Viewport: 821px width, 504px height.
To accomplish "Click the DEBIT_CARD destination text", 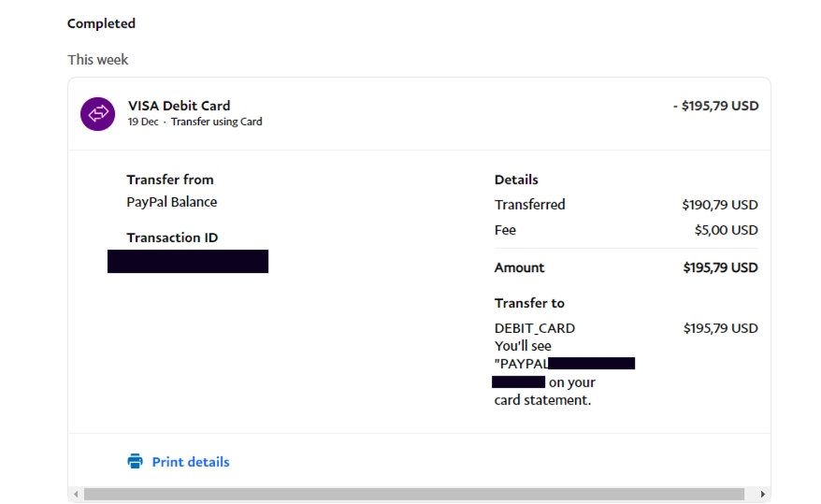I will (x=535, y=328).
